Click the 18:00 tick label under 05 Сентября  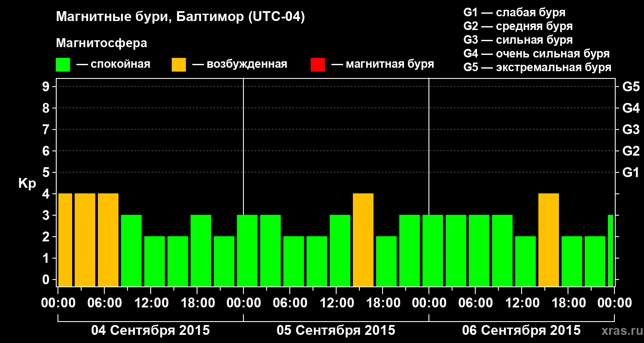tap(383, 303)
